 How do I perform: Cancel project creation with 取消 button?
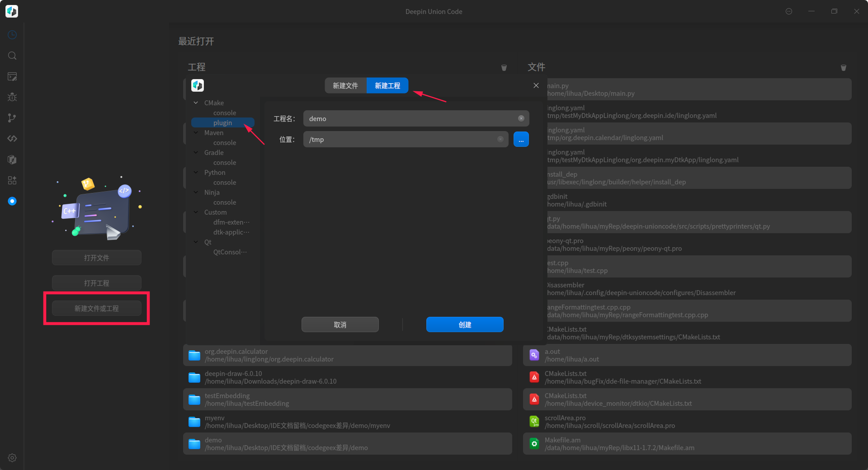(x=340, y=324)
